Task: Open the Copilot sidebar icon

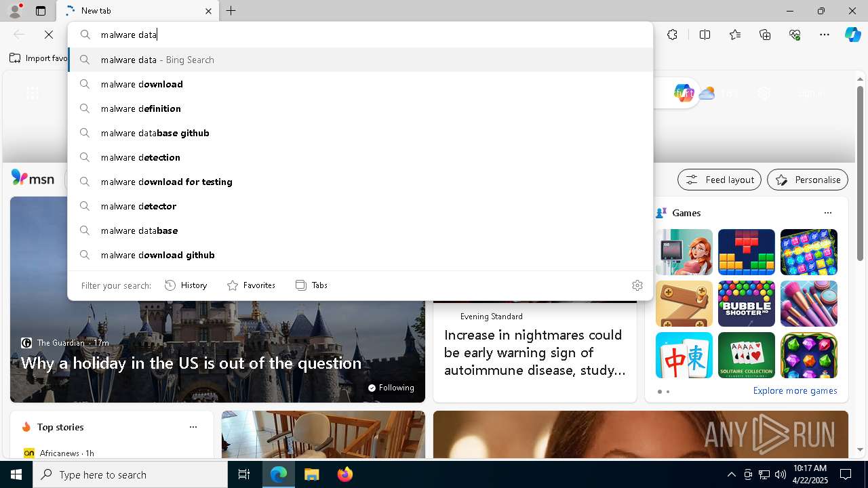Action: point(852,35)
